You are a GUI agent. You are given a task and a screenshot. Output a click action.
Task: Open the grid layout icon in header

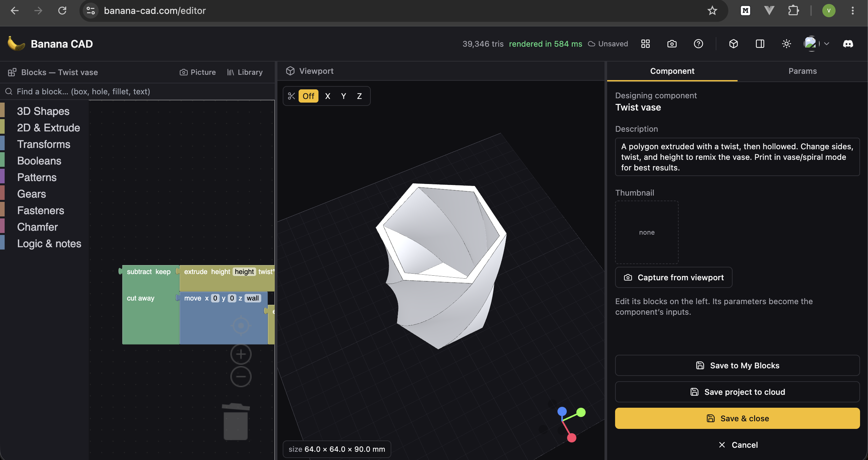(645, 44)
